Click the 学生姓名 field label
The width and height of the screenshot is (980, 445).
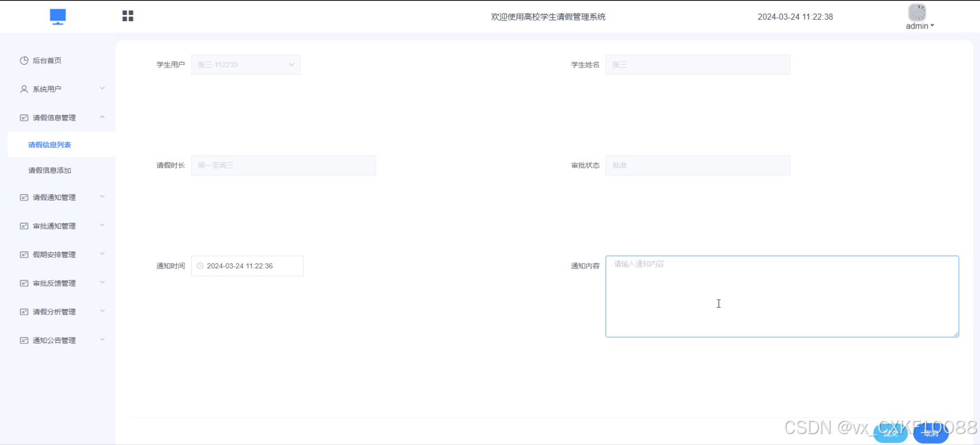[x=585, y=65]
